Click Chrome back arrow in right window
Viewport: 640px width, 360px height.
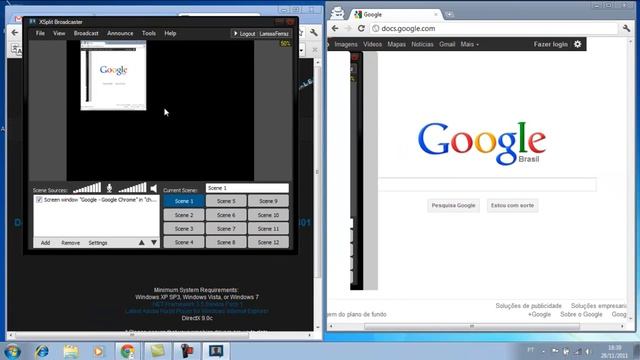(335, 28)
